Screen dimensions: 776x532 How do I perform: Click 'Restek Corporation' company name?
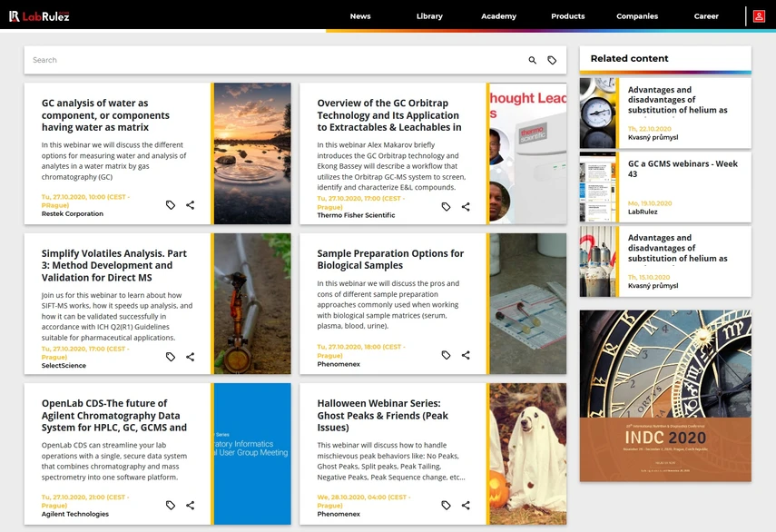point(73,213)
